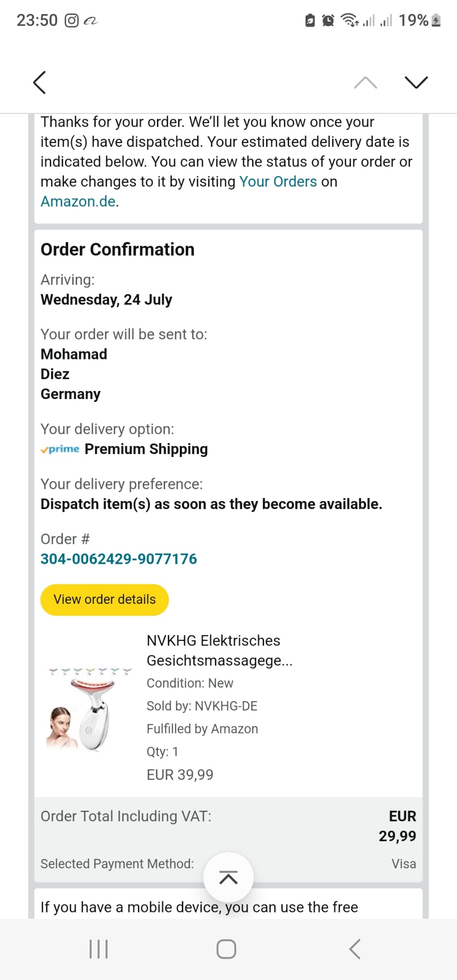Tap the Order Confirmation heading

click(x=118, y=249)
